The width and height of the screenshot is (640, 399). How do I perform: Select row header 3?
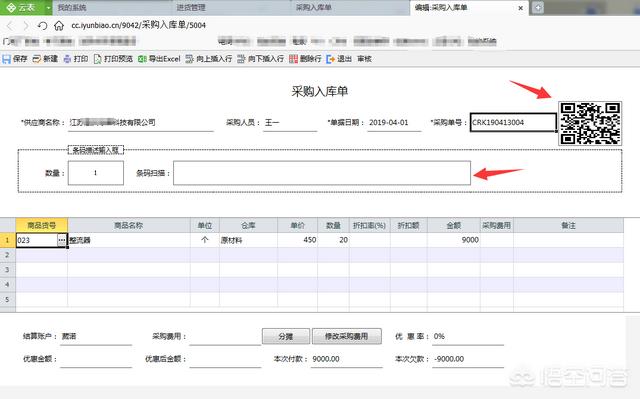tap(7, 270)
